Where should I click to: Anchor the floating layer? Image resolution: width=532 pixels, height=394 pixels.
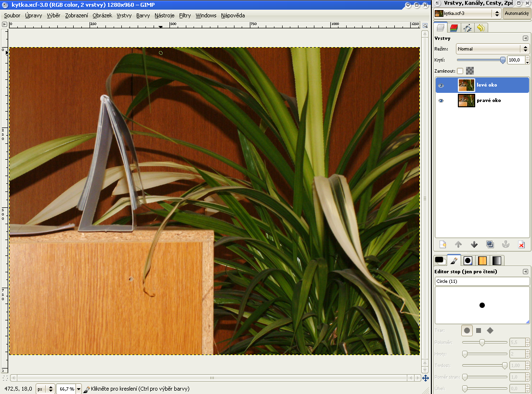(506, 244)
